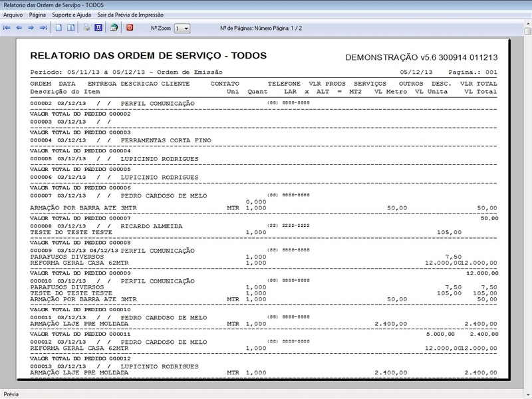The height and width of the screenshot is (399, 532).
Task: Click the blue W export icon
Action: pyautogui.click(x=98, y=28)
